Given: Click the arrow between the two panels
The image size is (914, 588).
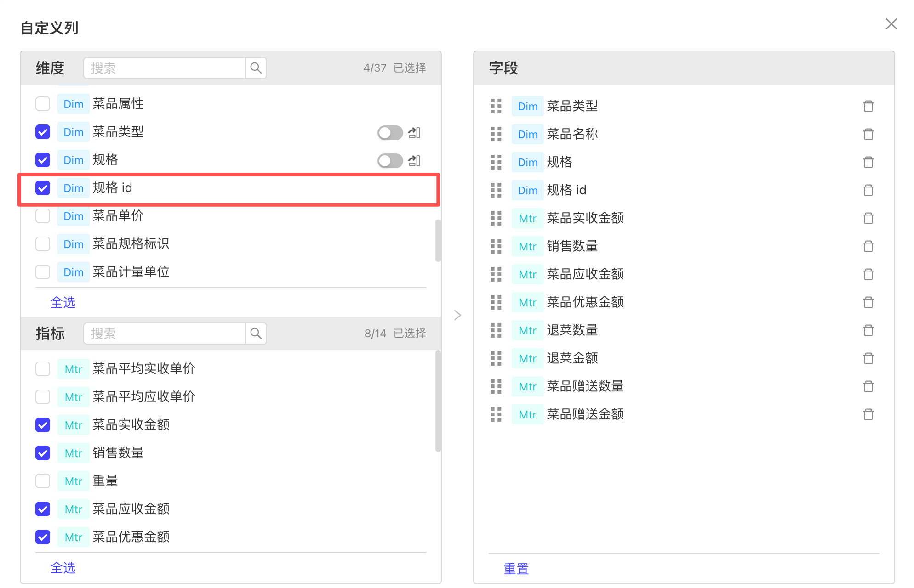Looking at the screenshot, I should pos(457,315).
